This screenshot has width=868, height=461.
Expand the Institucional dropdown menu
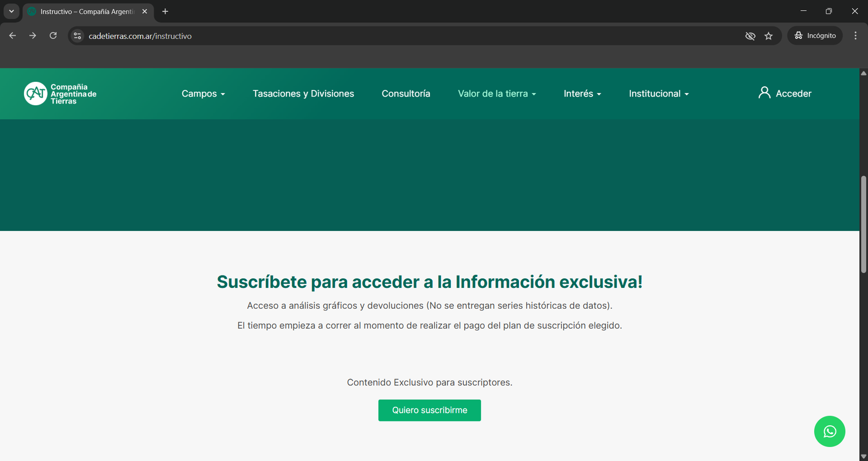tap(659, 94)
